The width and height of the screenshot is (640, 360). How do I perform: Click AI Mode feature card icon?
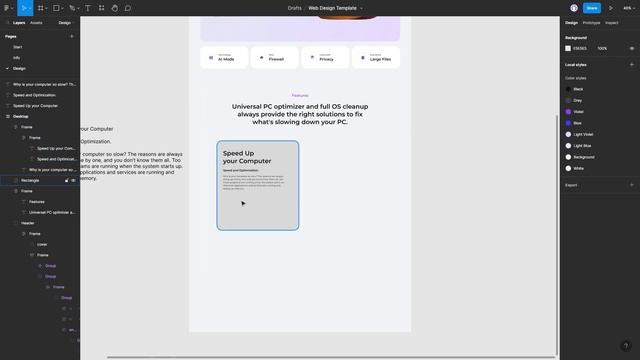coord(211,58)
